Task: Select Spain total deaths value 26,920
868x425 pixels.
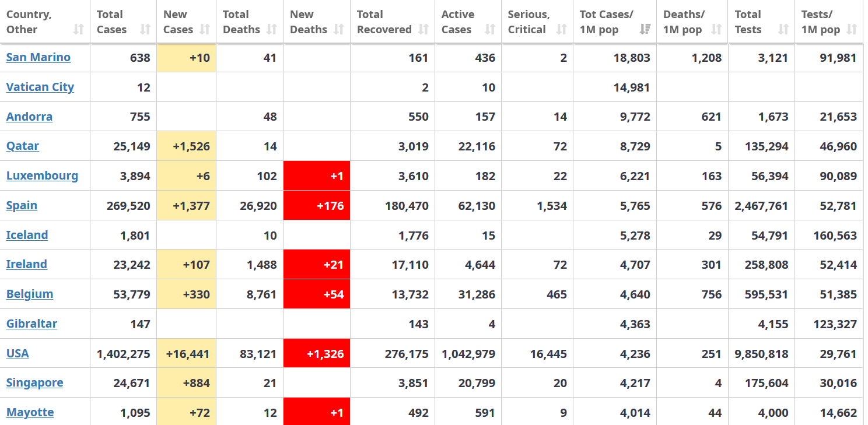Action: click(258, 206)
